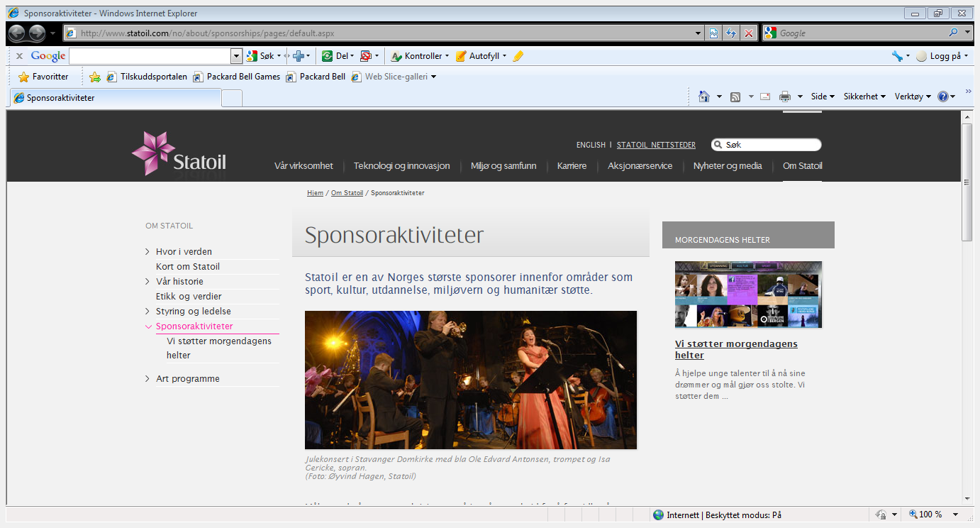
Task: Open Kort om Statoil in the sidebar
Action: (188, 267)
